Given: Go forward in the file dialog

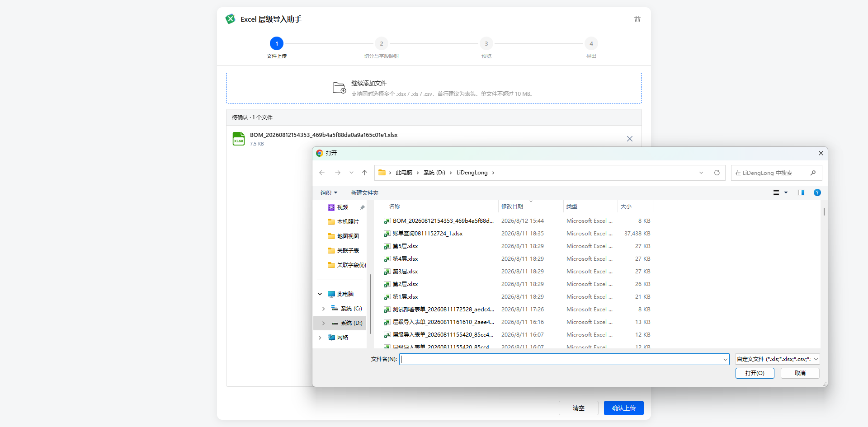Looking at the screenshot, I should [x=338, y=173].
